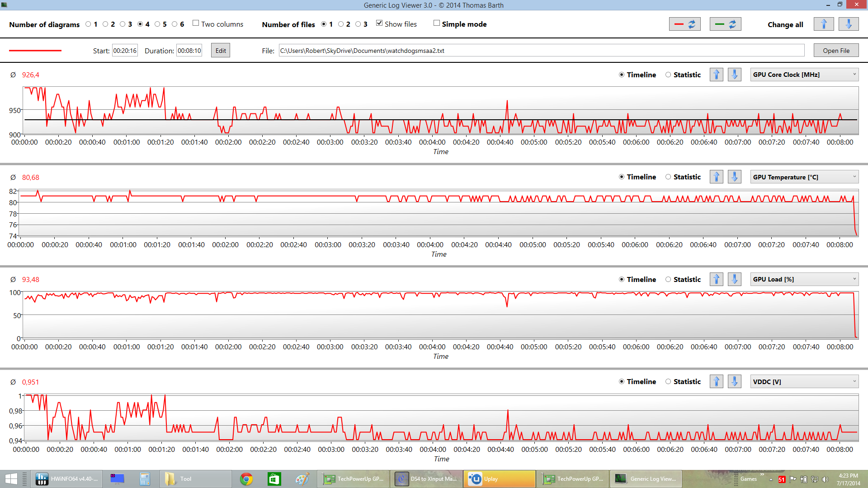Click the red line swap button
Viewport: 868px width, 488px height.
684,24
